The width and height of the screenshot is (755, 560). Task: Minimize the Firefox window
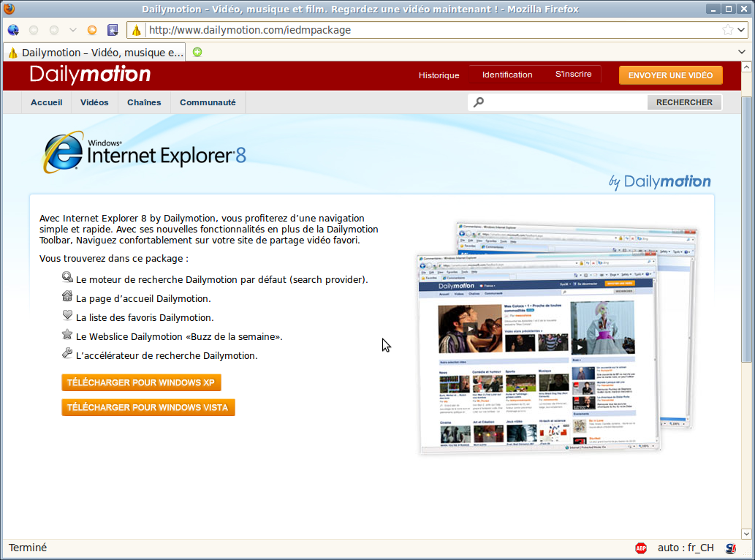point(713,9)
